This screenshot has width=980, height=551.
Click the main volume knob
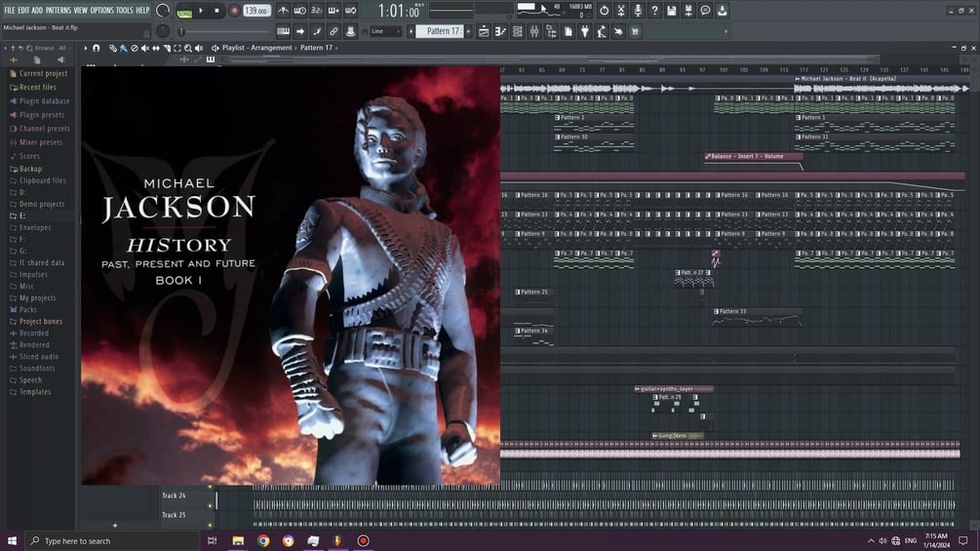pos(163,11)
